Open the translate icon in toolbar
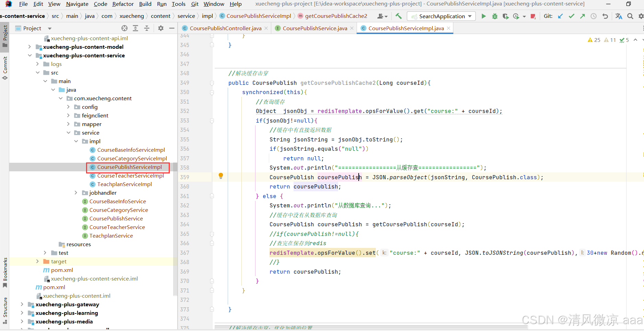 (x=619, y=16)
